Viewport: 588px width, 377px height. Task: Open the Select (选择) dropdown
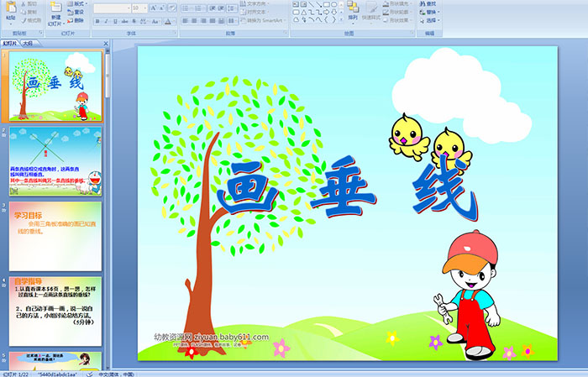tap(430, 20)
